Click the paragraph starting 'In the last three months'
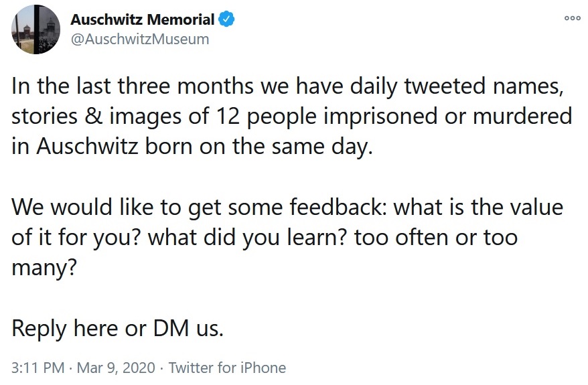The height and width of the screenshot is (385, 588). pyautogui.click(x=292, y=116)
